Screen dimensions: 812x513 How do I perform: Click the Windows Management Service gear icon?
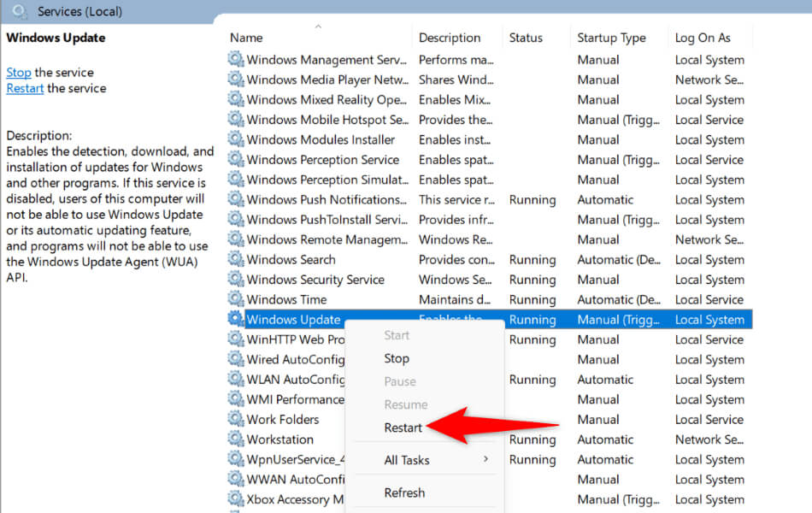[236, 60]
